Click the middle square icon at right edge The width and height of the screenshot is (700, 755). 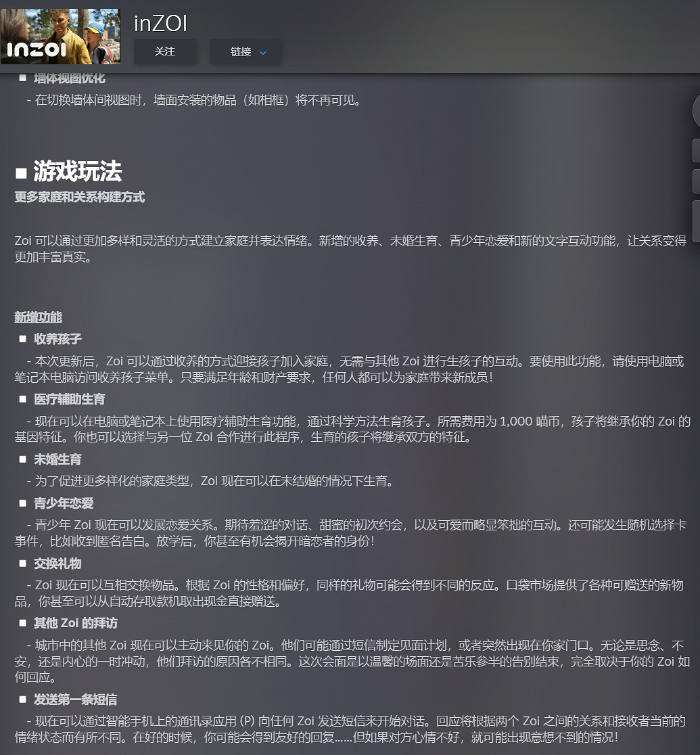[x=697, y=181]
